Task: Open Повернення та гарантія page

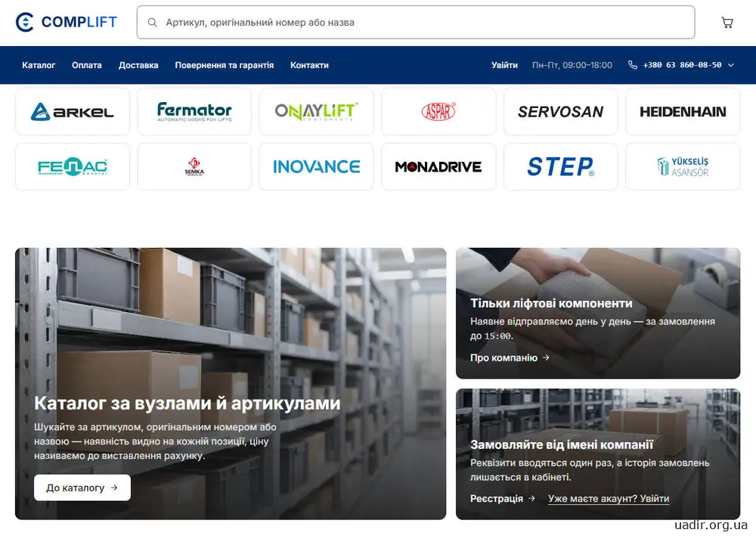Action: [x=225, y=65]
